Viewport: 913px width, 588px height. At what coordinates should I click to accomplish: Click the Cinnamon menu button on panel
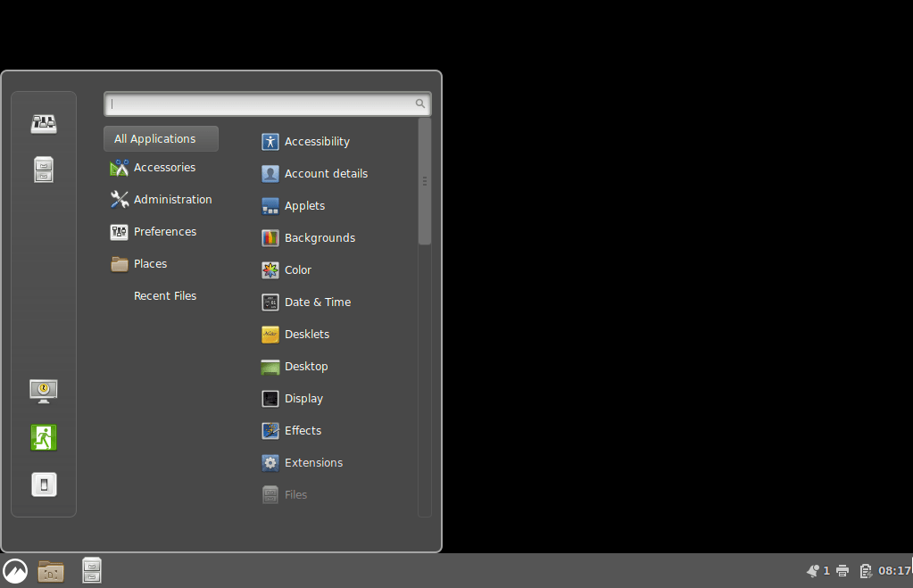click(15, 570)
